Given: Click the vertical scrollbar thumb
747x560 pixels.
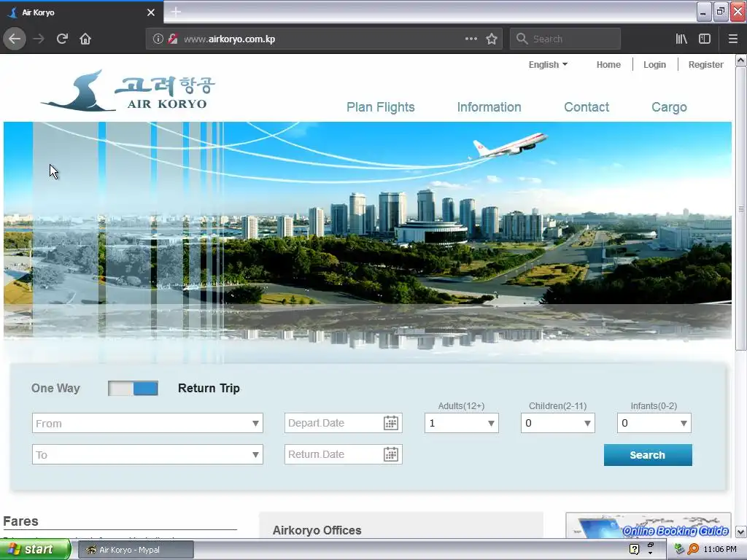Looking at the screenshot, I should [x=740, y=209].
